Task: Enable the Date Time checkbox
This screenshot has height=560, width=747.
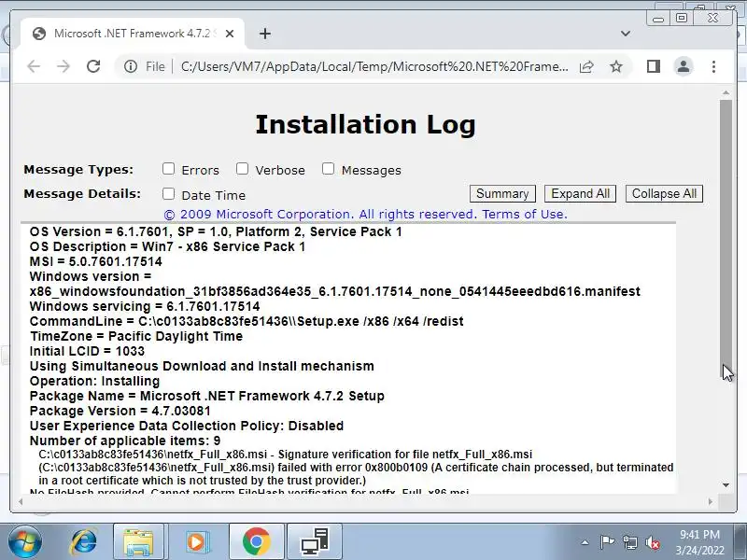Action: point(168,193)
